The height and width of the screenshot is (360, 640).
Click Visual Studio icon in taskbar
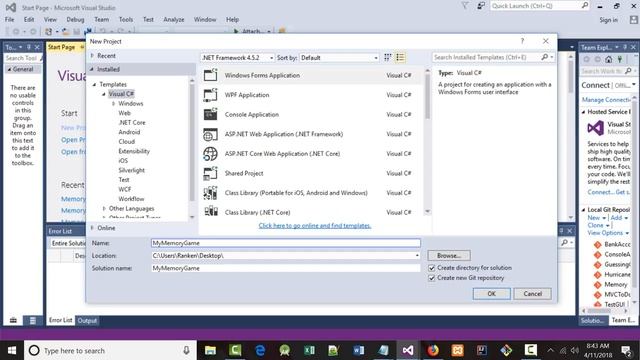coord(408,350)
